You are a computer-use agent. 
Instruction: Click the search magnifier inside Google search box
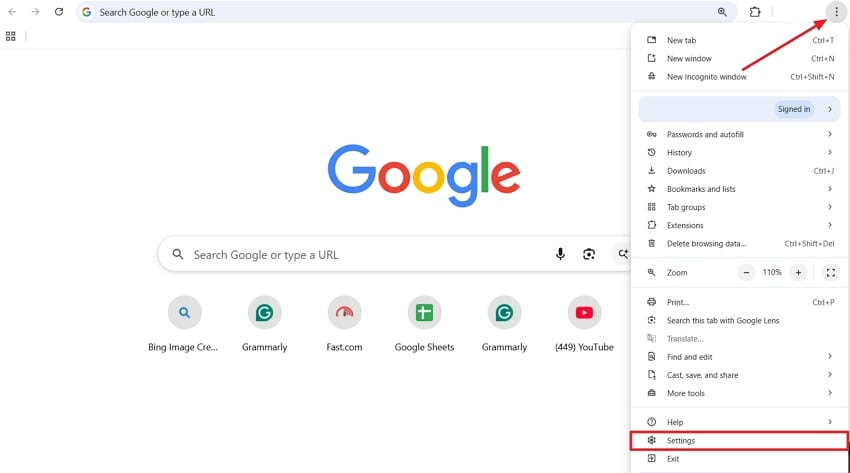(x=178, y=254)
